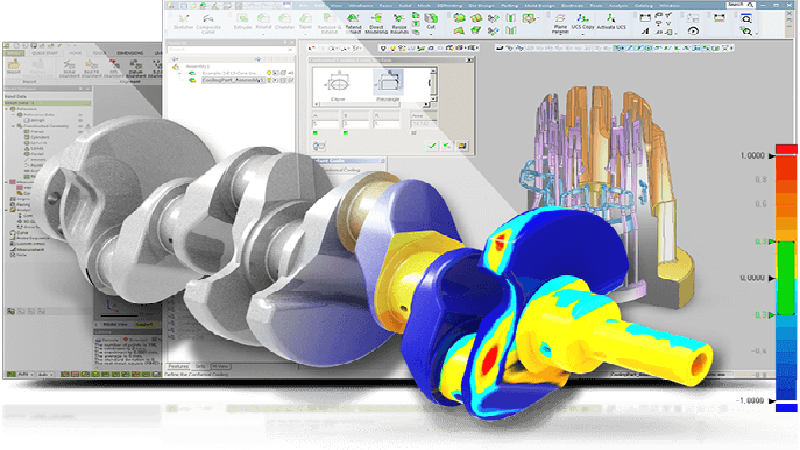Open dropdown arrow under UCS Copy
The width and height of the screenshot is (800, 450).
click(x=583, y=35)
